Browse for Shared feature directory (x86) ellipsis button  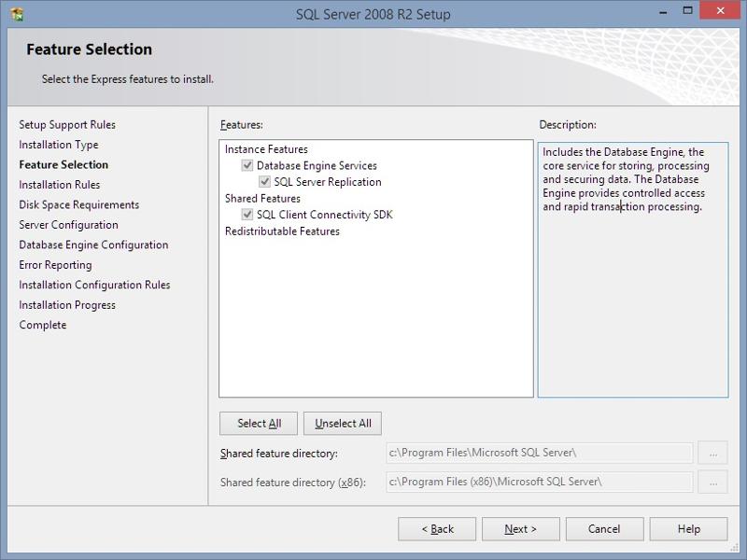pyautogui.click(x=712, y=482)
